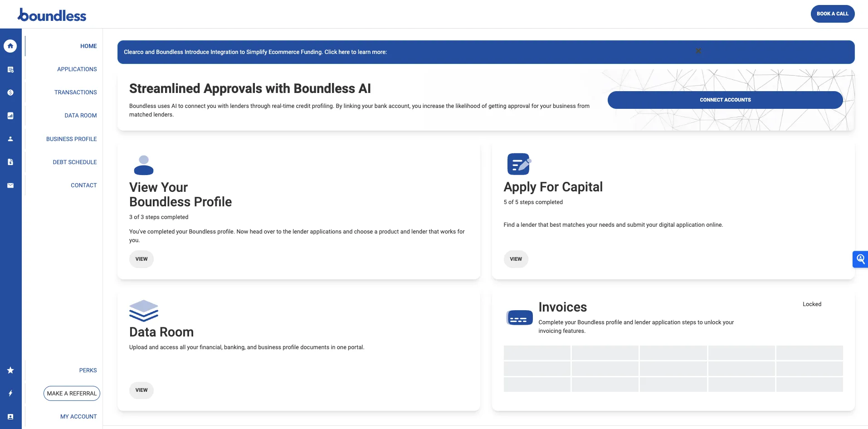Open the Data Room chart icon
The height and width of the screenshot is (429, 868).
point(10,116)
